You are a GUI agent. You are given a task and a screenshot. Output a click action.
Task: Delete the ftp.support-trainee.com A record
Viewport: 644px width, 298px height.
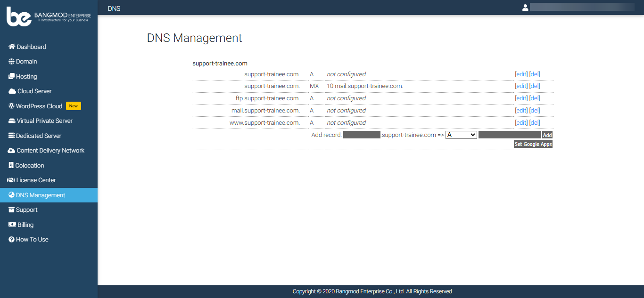coord(535,98)
